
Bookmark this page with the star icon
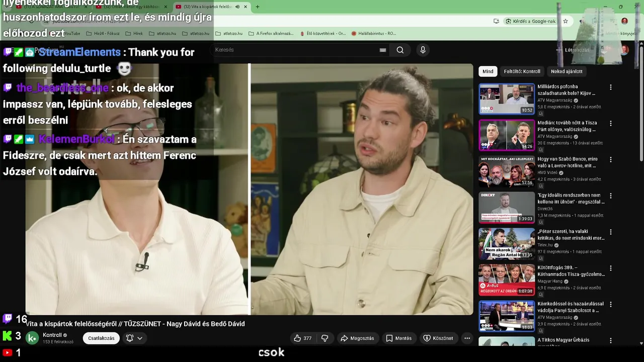coord(566,21)
